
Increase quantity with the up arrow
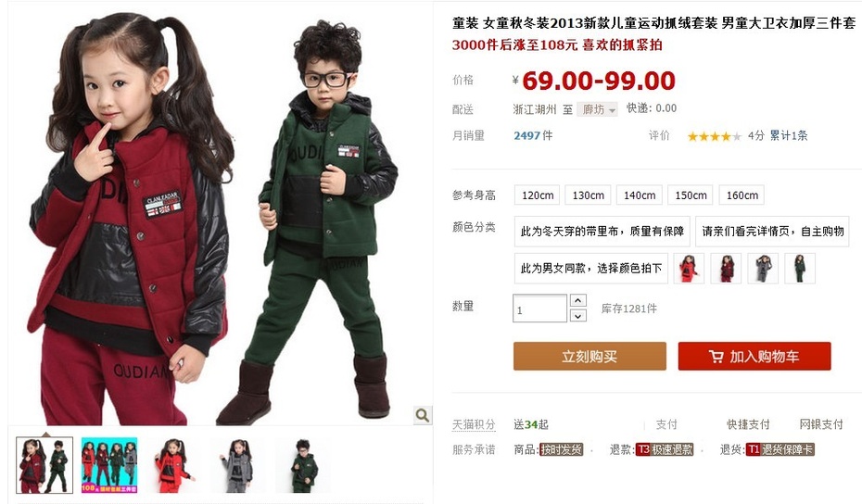577,301
